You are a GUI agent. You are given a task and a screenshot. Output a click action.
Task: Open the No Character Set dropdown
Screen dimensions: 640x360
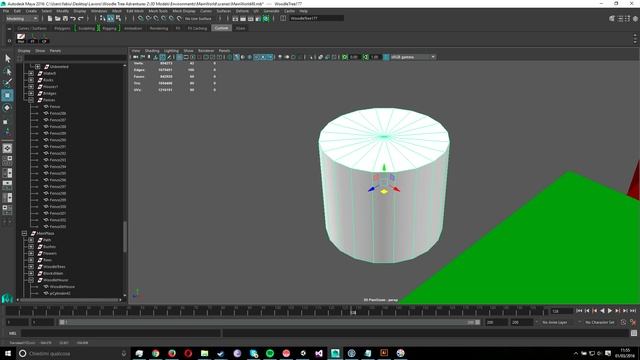coord(599,322)
